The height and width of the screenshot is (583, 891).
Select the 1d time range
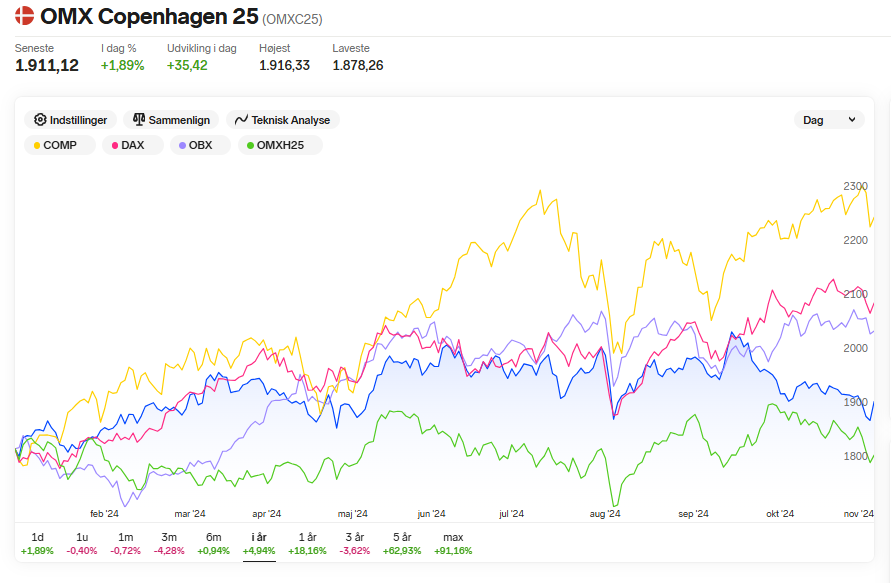[x=37, y=543]
